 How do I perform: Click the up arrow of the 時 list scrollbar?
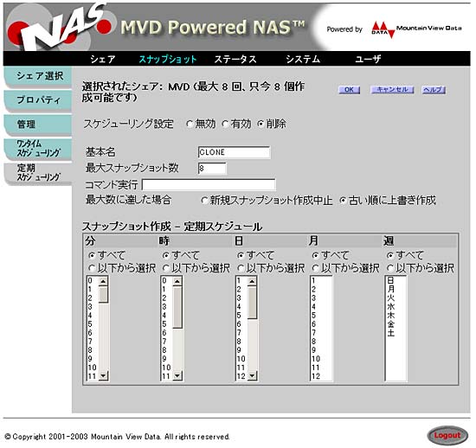177,281
